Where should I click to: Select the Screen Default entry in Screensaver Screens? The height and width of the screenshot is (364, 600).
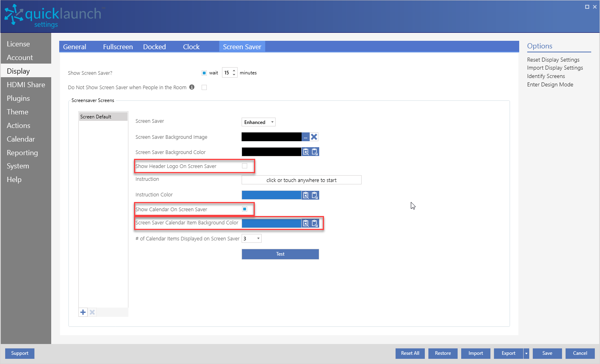tap(103, 116)
